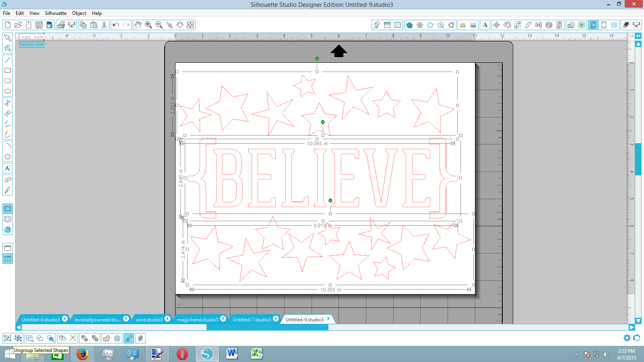Open the Offset tool icon
Viewport: 644px width, 362px height.
[x=117, y=338]
